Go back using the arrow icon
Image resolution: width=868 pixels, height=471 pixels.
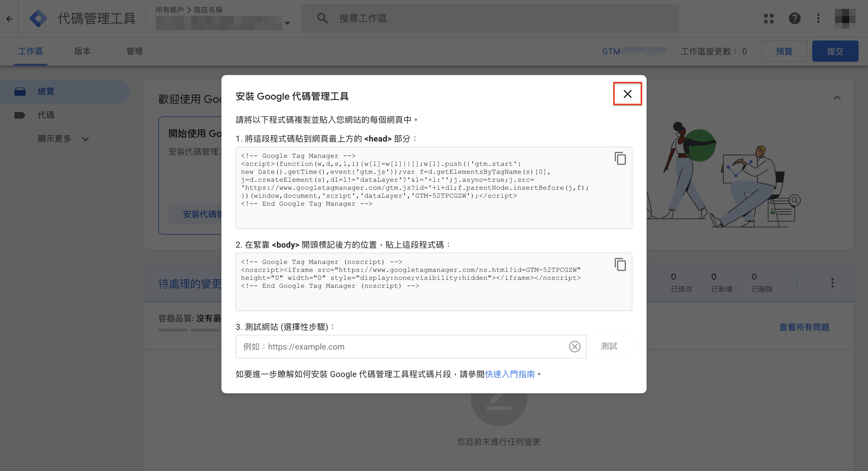(x=9, y=19)
